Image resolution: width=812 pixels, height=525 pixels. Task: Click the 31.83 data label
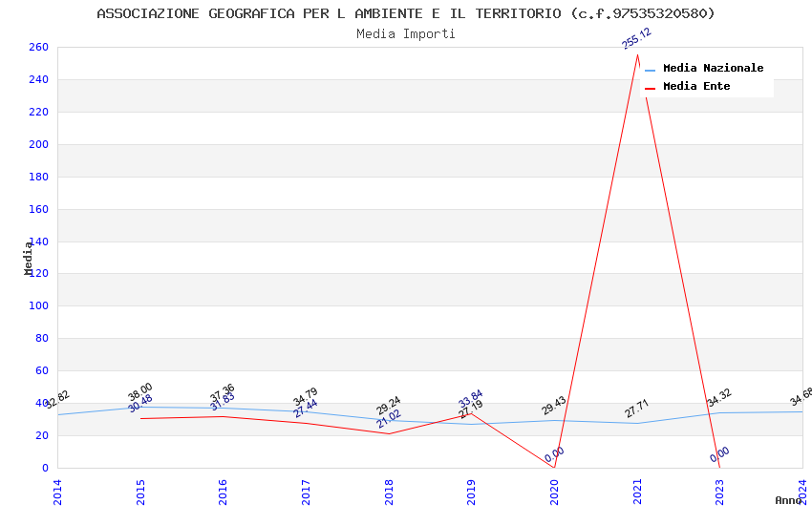223,401
